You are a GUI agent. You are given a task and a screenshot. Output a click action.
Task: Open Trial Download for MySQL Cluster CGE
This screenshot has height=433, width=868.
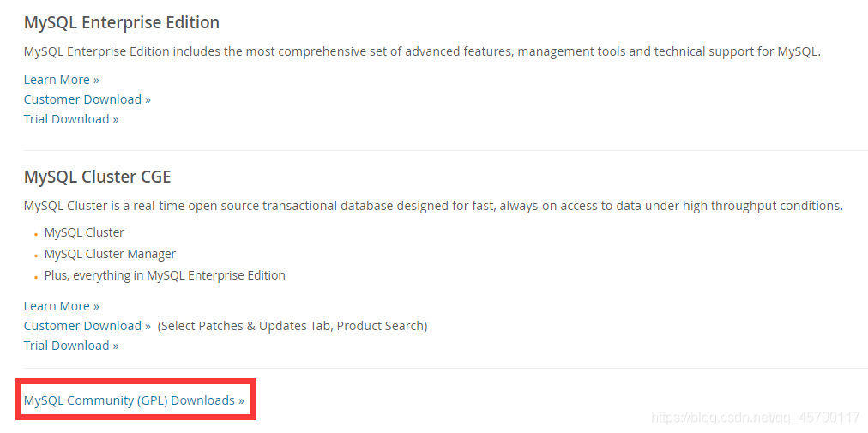pyautogui.click(x=71, y=346)
